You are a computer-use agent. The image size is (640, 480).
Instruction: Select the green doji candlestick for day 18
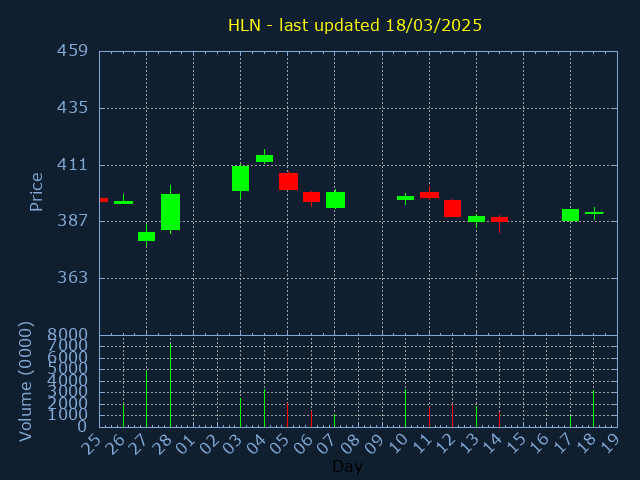tap(594, 213)
